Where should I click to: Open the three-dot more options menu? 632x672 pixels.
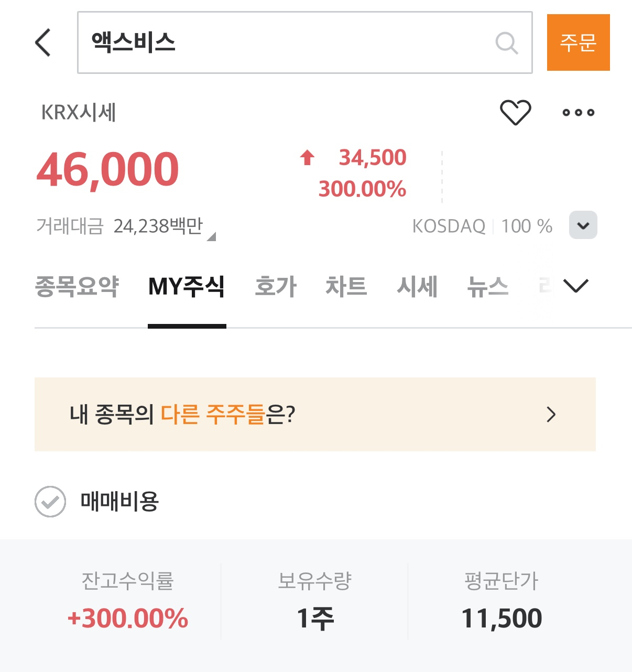pyautogui.click(x=578, y=112)
